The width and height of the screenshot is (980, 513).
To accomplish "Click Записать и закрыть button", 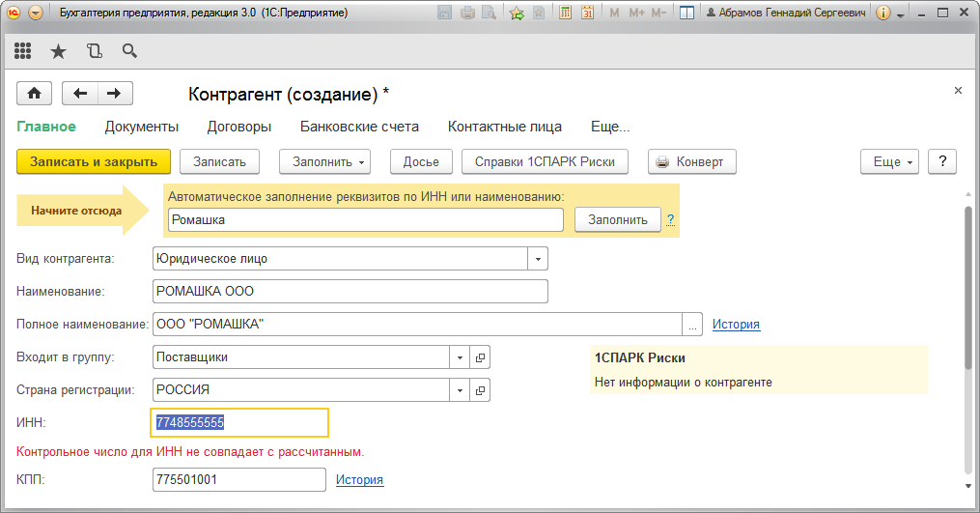I will tap(94, 162).
